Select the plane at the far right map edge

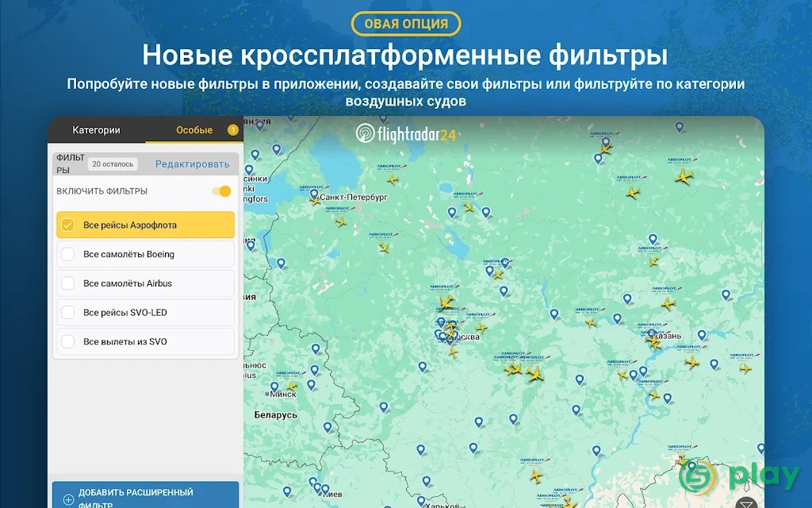(745, 368)
